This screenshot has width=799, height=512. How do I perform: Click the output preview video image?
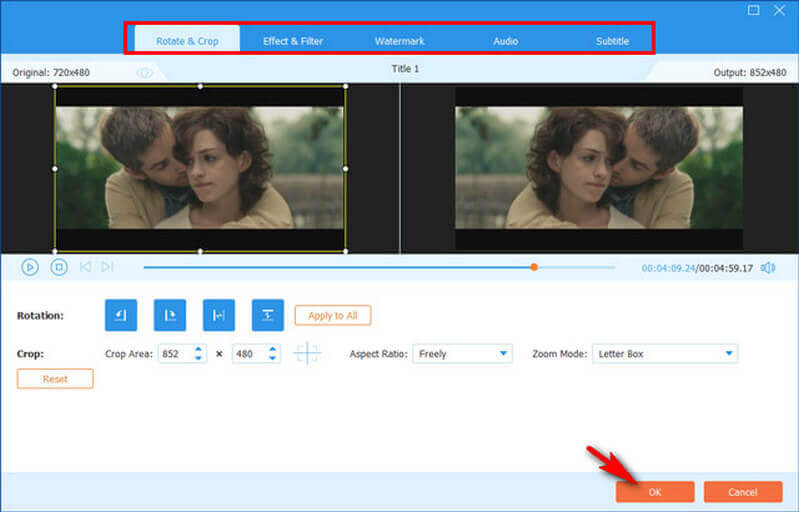[599, 168]
